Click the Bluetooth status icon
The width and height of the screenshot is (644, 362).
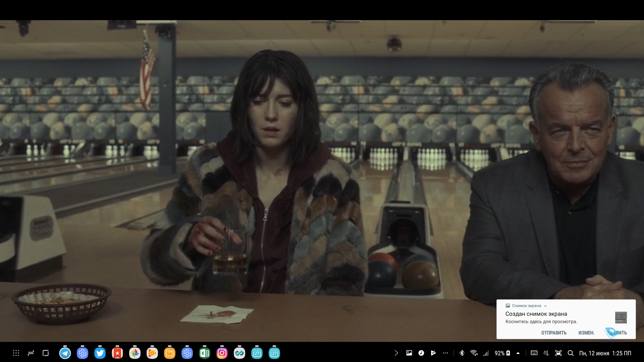pos(462,353)
